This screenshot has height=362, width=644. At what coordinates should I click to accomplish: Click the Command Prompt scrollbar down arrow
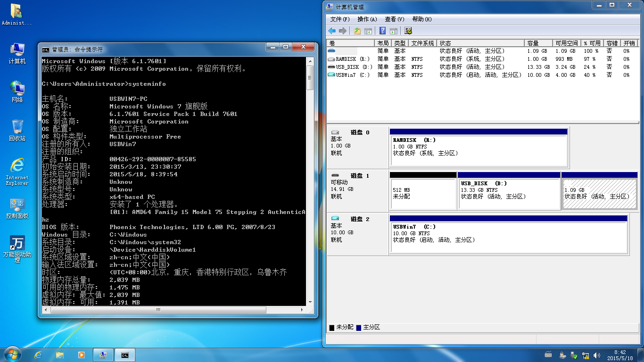pos(310,302)
